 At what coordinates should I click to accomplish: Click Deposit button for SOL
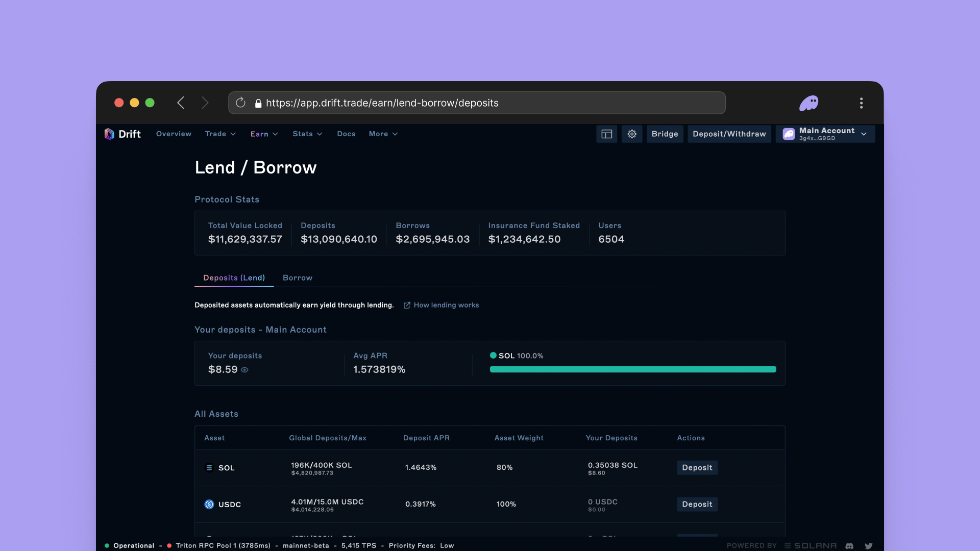pos(697,467)
